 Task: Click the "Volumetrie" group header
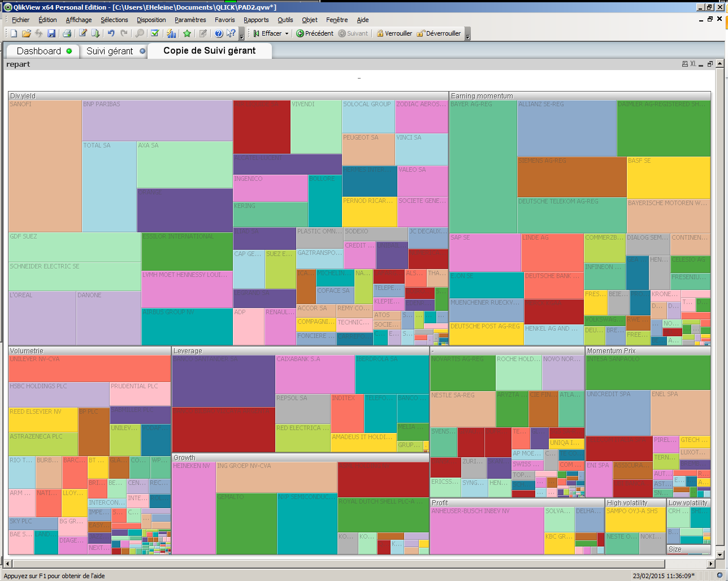(90, 351)
